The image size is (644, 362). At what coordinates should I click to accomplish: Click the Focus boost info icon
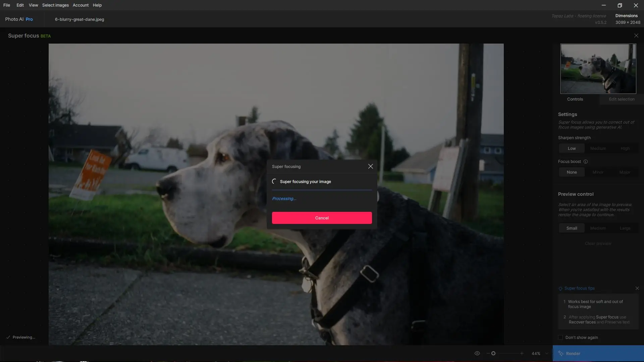pyautogui.click(x=586, y=162)
